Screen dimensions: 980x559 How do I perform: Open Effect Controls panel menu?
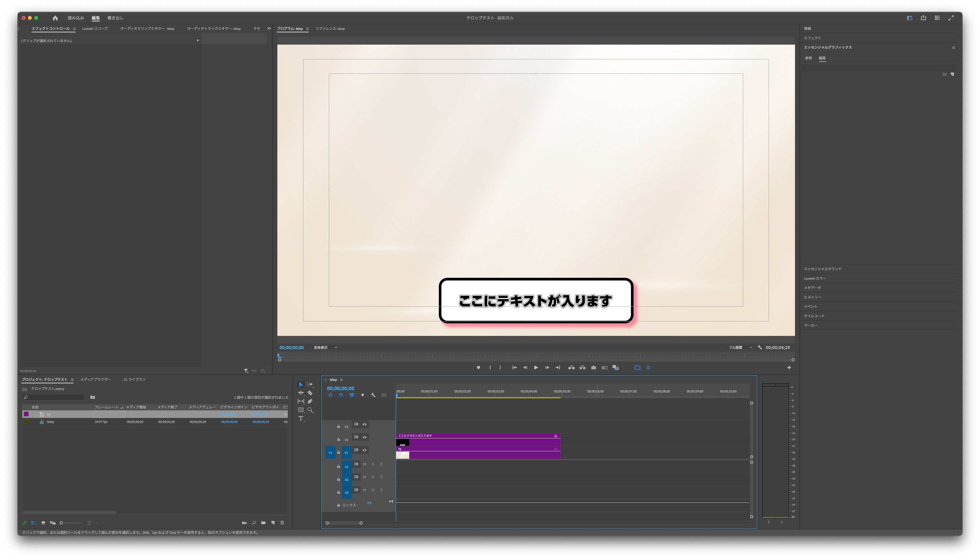coord(74,29)
